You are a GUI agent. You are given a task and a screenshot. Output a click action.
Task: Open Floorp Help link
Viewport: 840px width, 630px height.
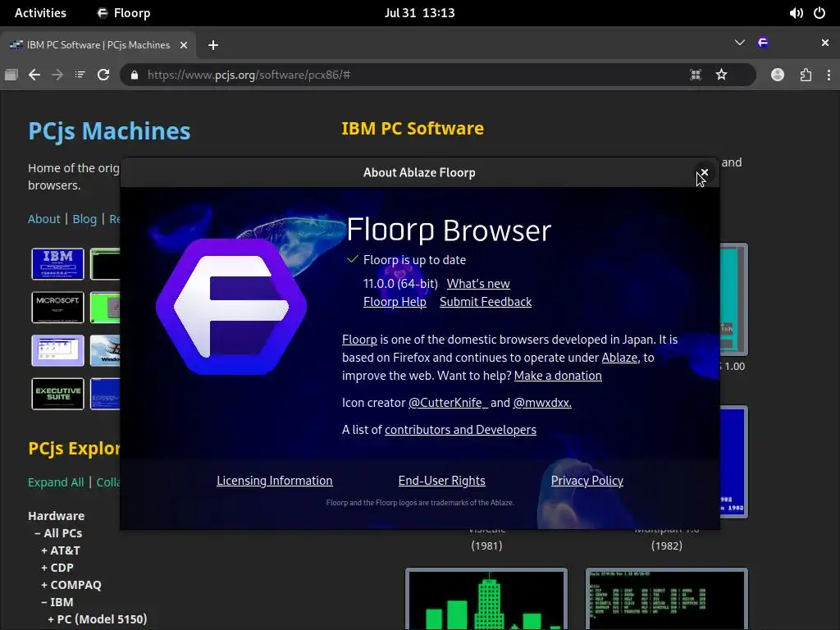(395, 302)
